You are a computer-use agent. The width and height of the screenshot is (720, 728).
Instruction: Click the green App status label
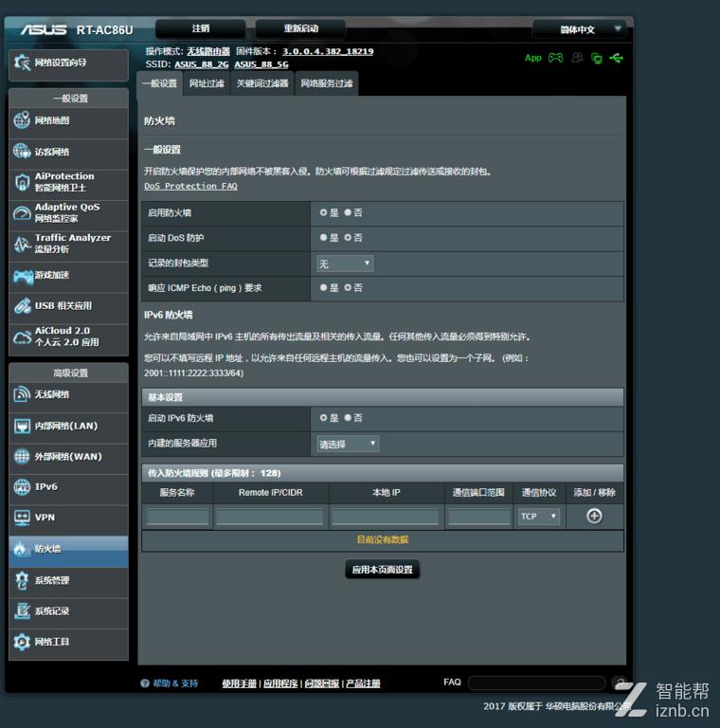(533, 58)
